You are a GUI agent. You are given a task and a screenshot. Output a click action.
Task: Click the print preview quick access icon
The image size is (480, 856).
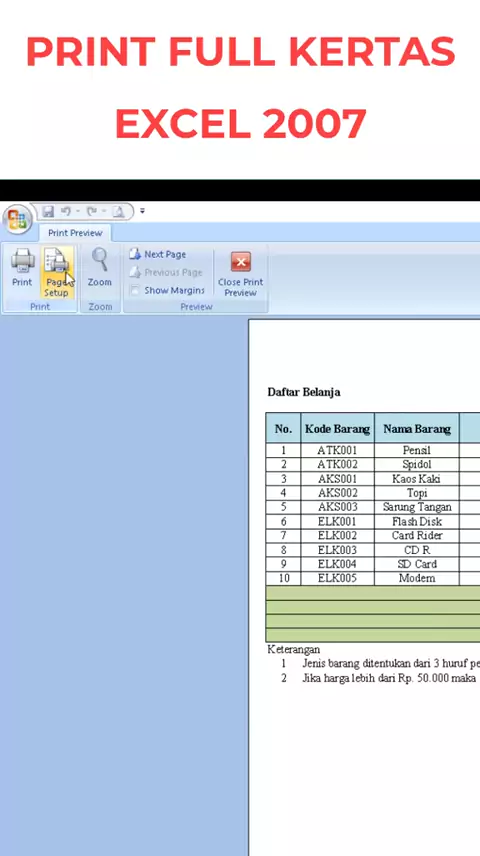point(118,211)
